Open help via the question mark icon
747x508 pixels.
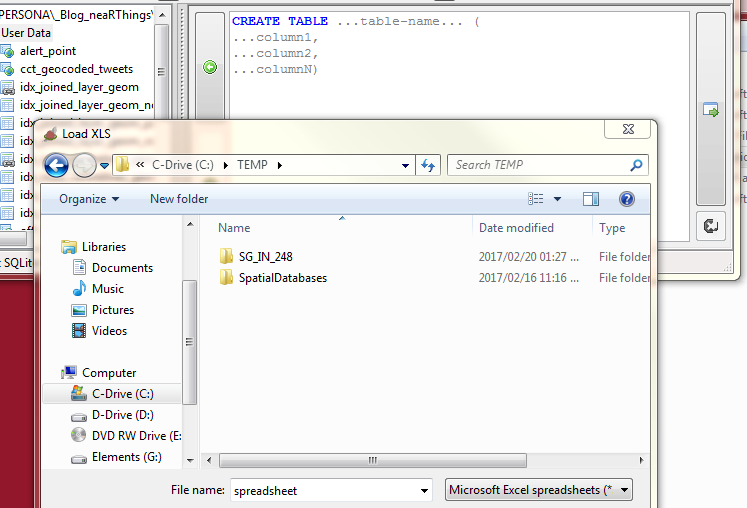626,199
